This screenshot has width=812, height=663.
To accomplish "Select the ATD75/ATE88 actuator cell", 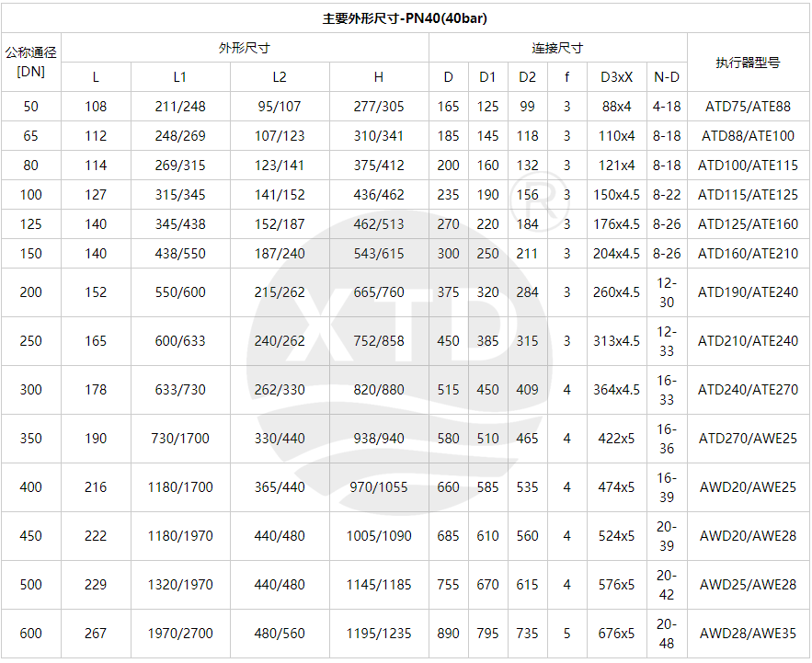I will [748, 107].
